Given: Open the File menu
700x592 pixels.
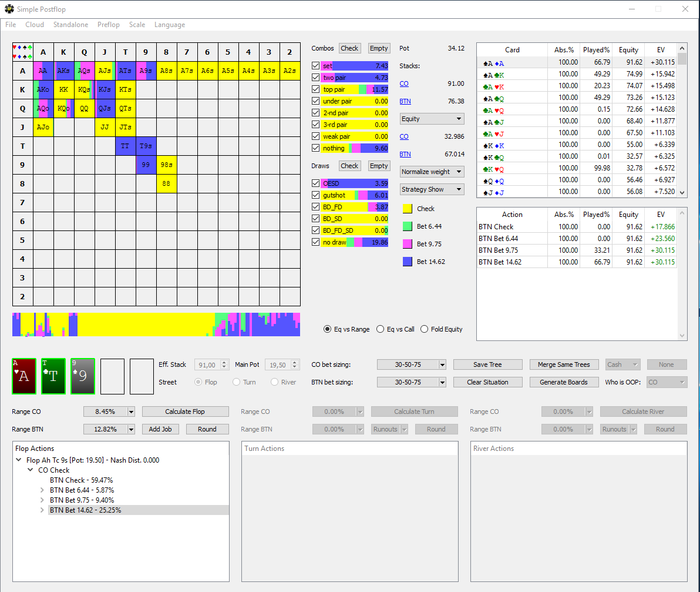Looking at the screenshot, I should click(11, 25).
